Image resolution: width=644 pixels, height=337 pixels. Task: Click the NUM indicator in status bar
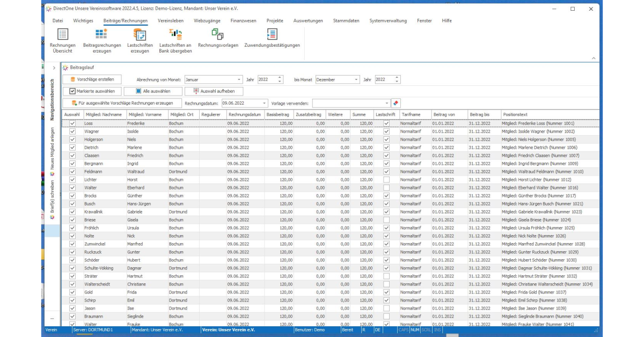pos(414,330)
